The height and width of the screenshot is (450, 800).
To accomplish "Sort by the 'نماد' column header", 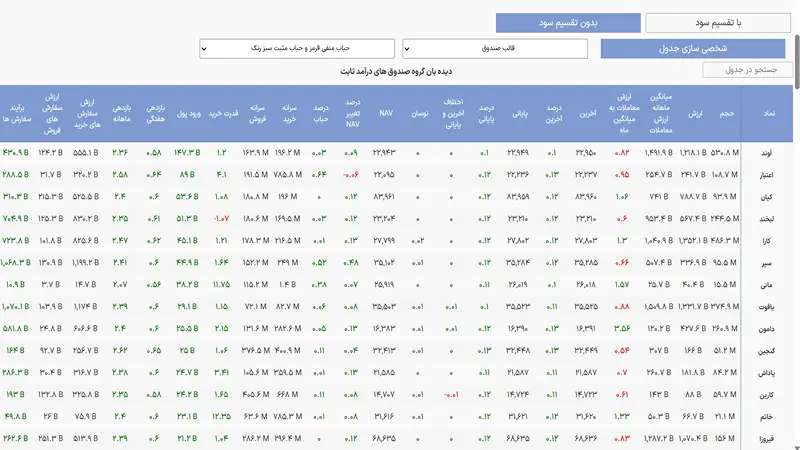I will click(769, 113).
